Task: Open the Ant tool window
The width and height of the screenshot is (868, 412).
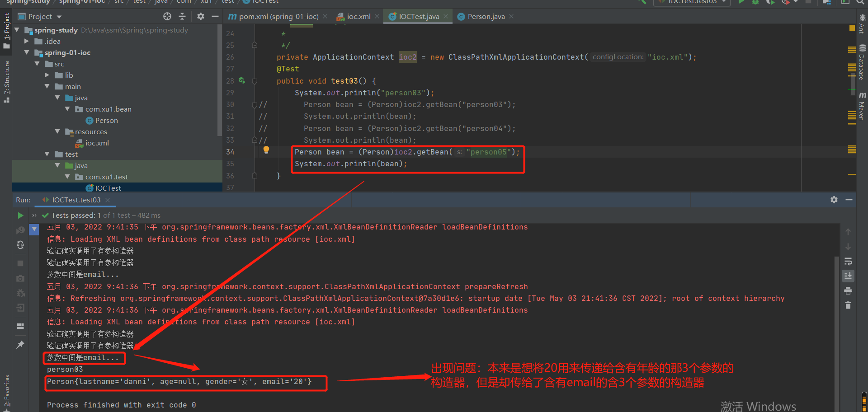Action: coord(862,24)
